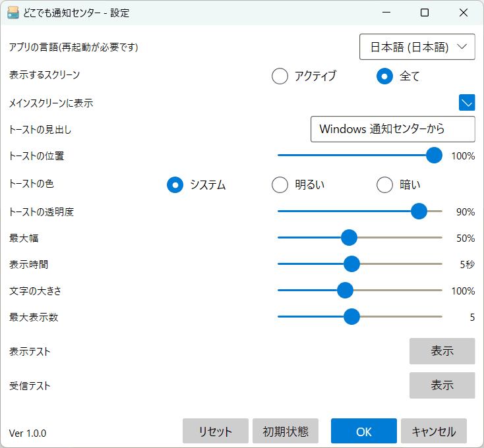The height and width of the screenshot is (448, 484).
Task: Click 表示 button for 表示テスト
Action: [442, 351]
